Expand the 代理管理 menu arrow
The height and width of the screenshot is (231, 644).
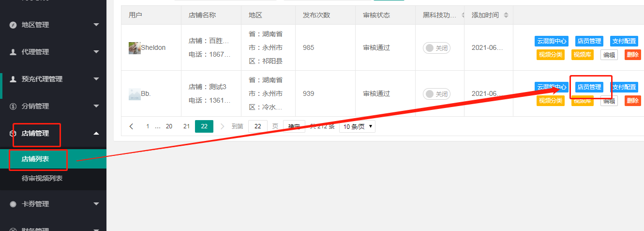pos(96,52)
